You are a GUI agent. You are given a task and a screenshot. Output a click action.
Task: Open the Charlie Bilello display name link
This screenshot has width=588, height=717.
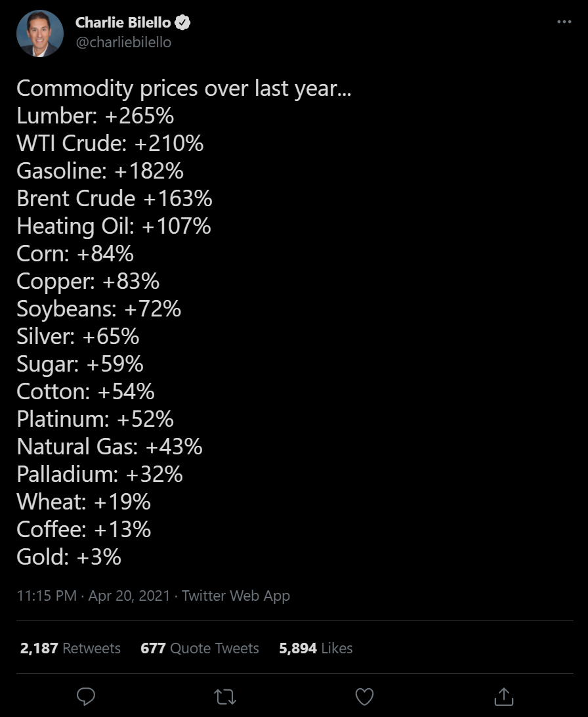pos(123,22)
